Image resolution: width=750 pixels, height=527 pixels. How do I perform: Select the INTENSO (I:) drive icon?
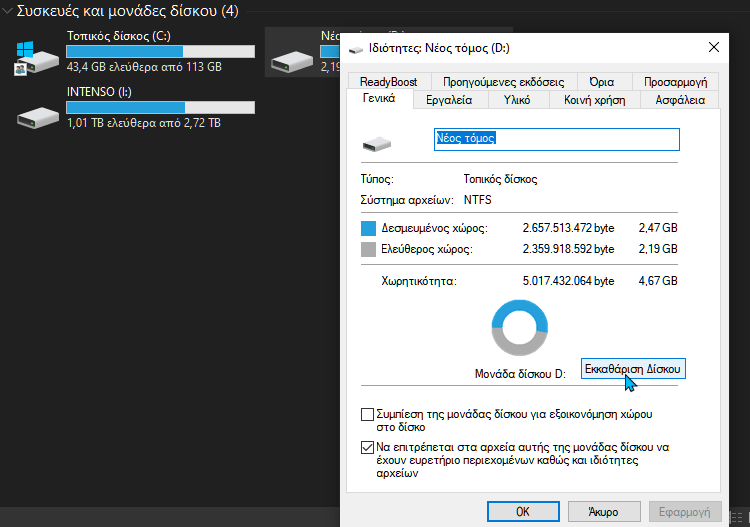tap(38, 117)
